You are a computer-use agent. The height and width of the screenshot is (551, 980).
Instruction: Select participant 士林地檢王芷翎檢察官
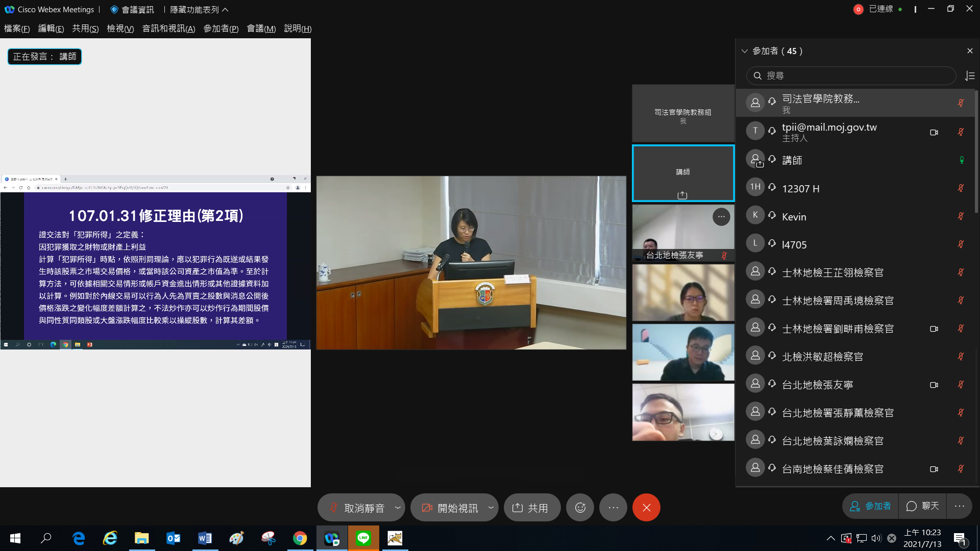(x=855, y=272)
